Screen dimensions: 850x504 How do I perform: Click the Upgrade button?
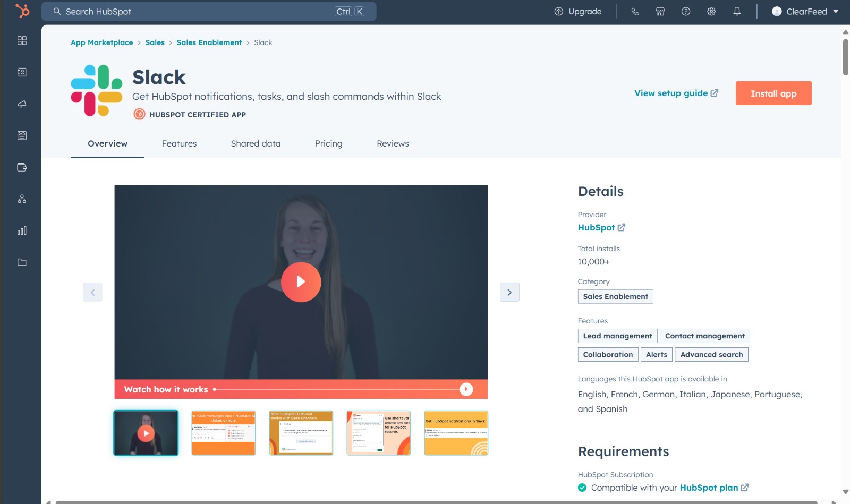point(578,12)
